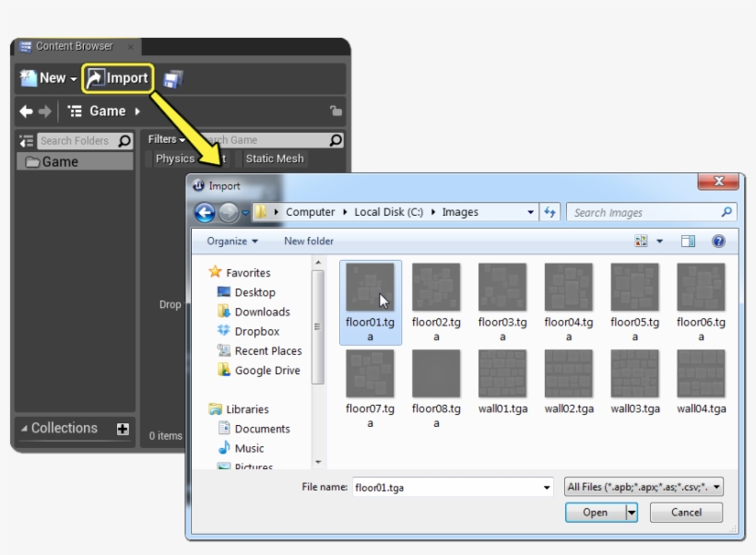Open Help via the question-mark icon
756x555 pixels.
pyautogui.click(x=718, y=241)
